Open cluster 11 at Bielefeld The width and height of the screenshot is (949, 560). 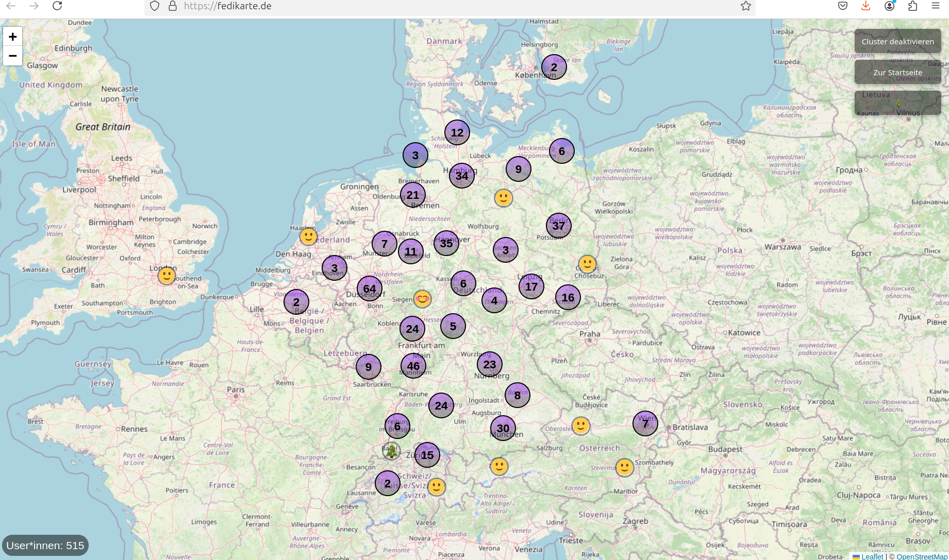click(x=411, y=251)
